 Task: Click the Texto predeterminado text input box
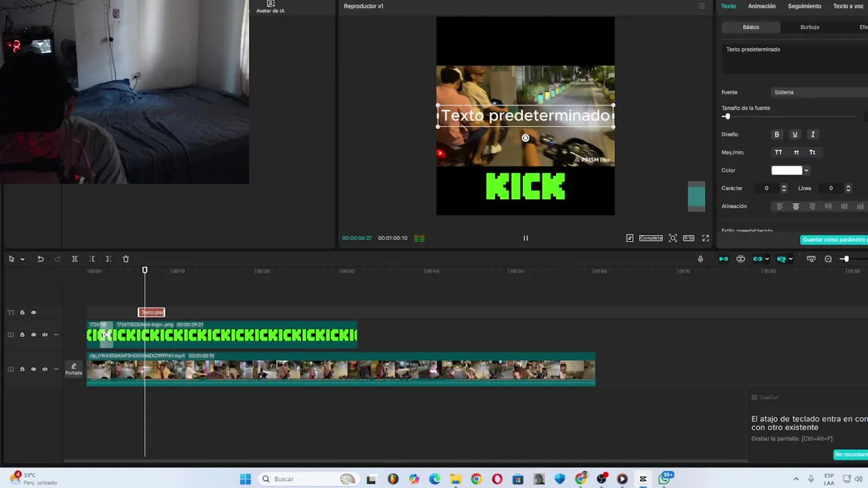[795, 58]
